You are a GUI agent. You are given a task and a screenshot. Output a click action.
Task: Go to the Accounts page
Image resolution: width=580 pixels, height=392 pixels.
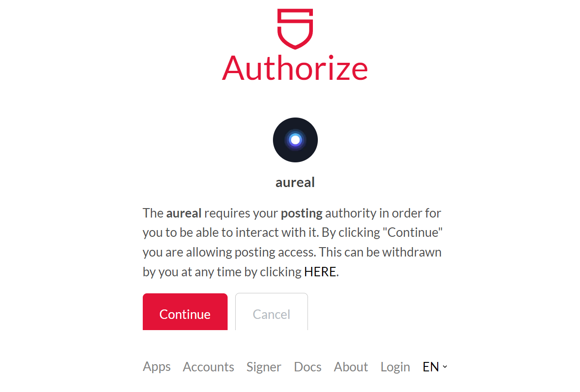tap(208, 367)
